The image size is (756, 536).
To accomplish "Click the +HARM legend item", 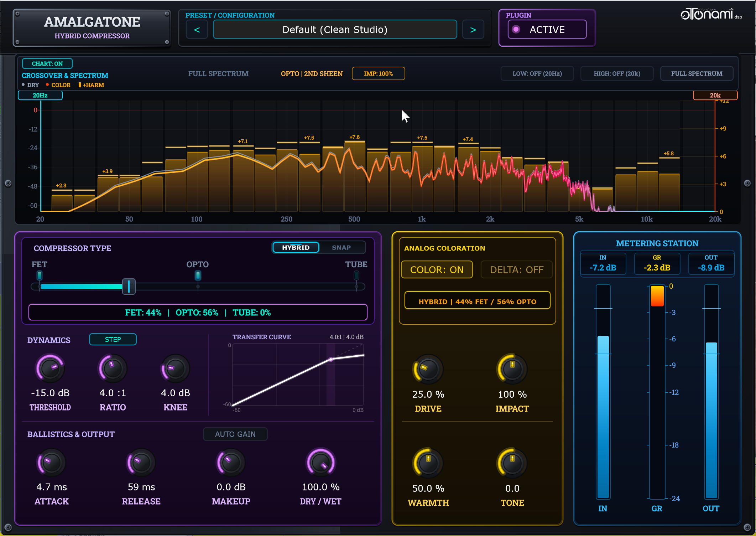I will (91, 85).
